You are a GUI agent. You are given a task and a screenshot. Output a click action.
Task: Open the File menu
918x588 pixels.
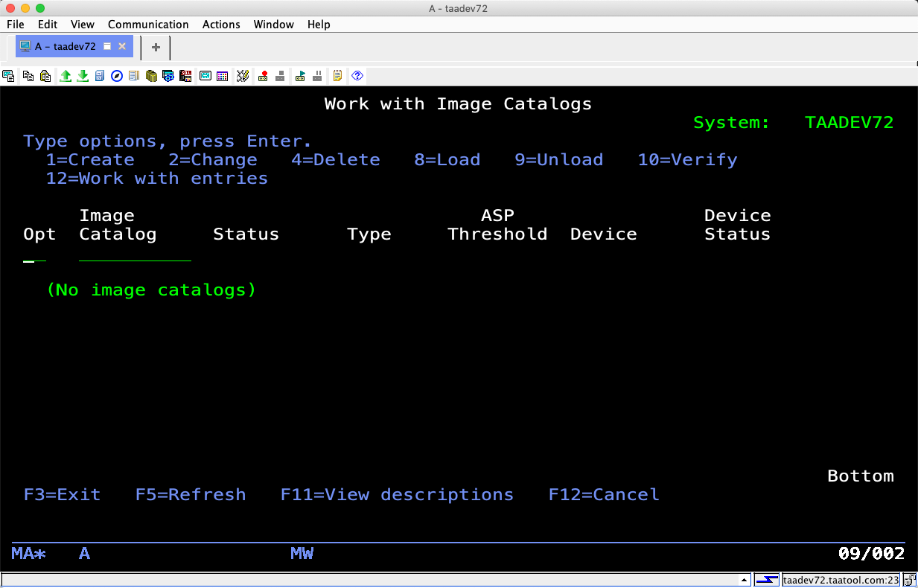(15, 25)
